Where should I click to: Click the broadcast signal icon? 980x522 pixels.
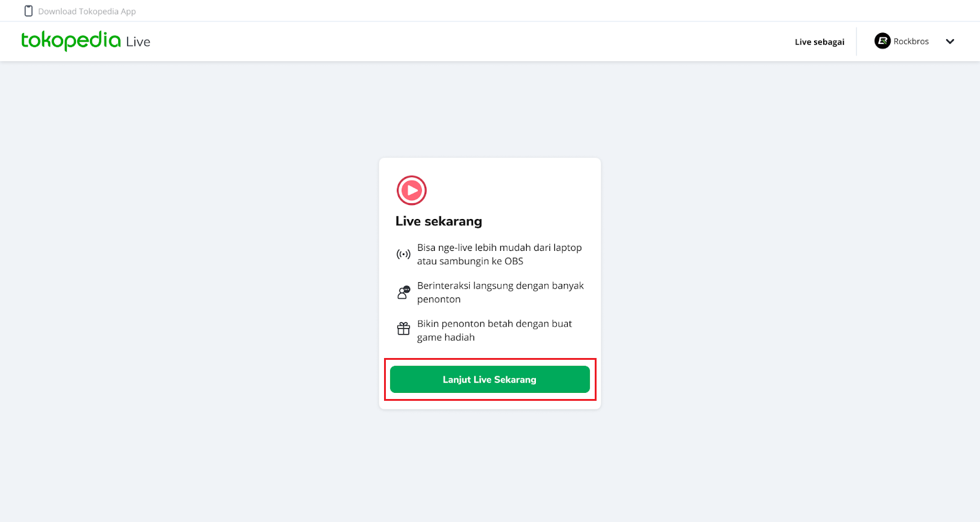[x=404, y=254]
